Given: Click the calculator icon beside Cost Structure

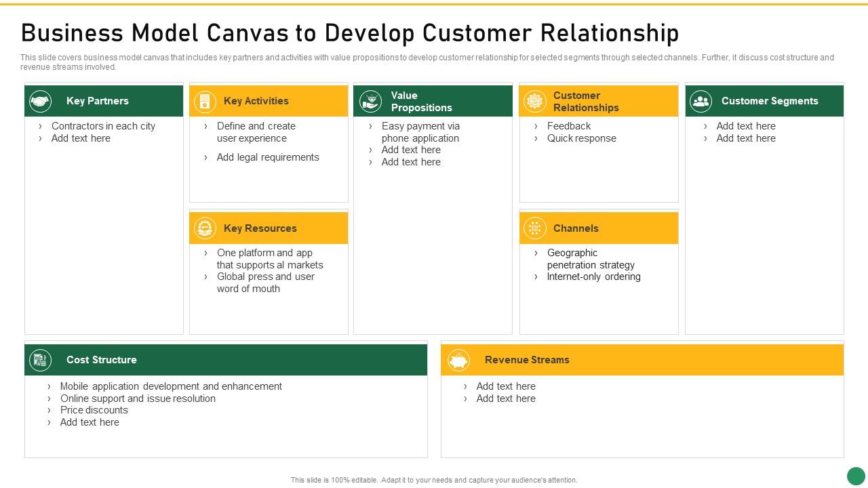Looking at the screenshot, I should (x=40, y=360).
